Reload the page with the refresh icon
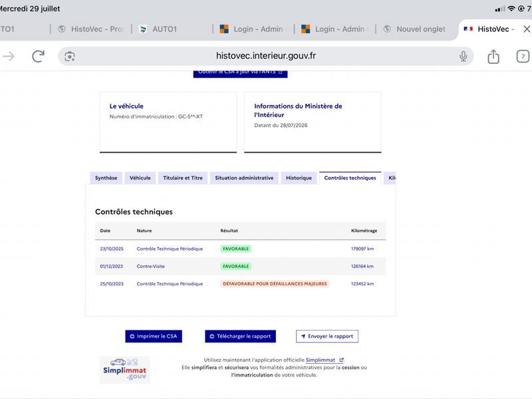This screenshot has height=399, width=532. coord(39,57)
